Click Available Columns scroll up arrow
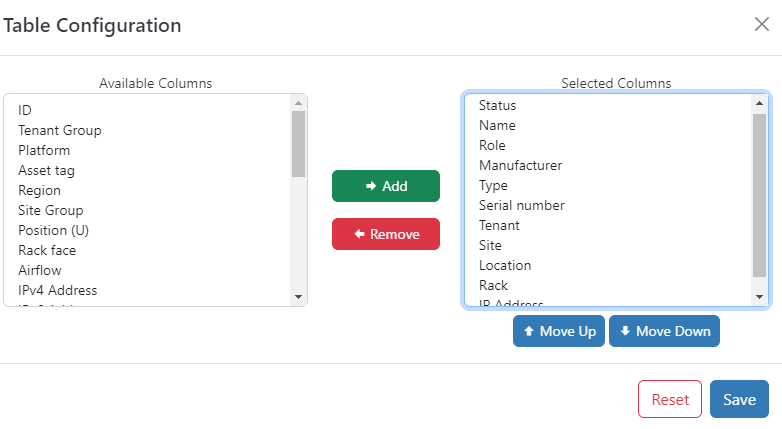Image resolution: width=782 pixels, height=429 pixels. (x=298, y=103)
